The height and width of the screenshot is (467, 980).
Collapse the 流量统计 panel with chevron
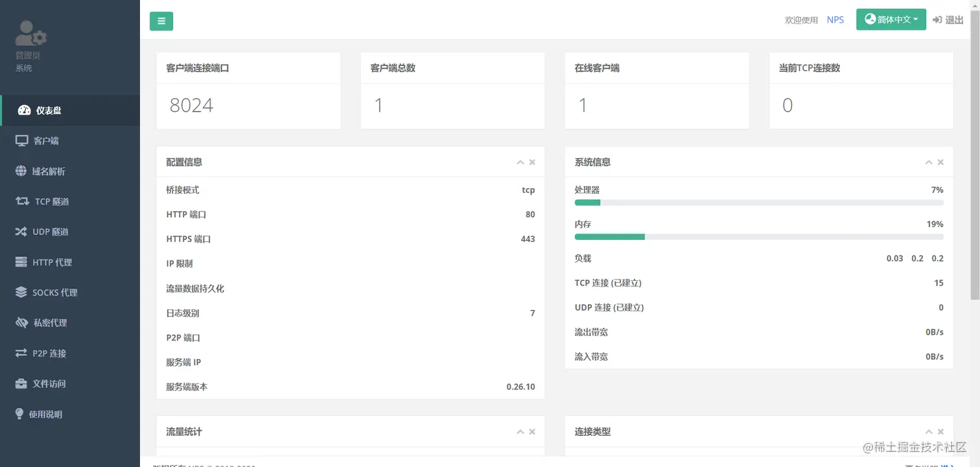[520, 431]
